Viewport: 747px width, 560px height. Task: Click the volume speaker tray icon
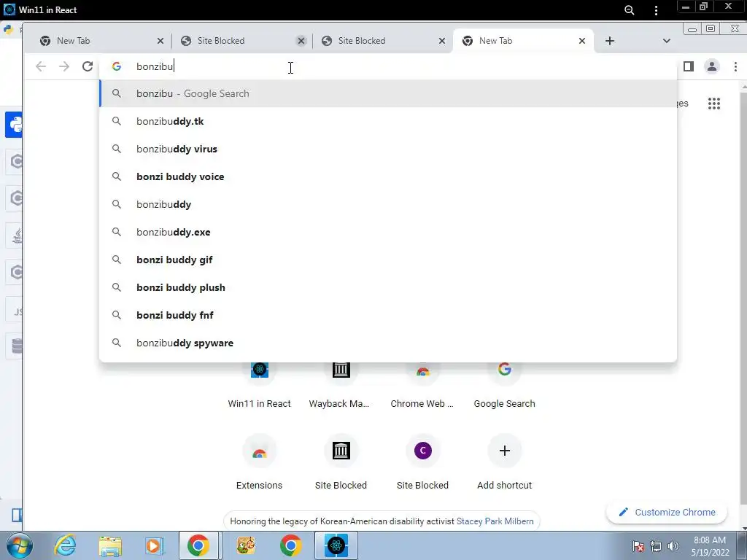(673, 546)
